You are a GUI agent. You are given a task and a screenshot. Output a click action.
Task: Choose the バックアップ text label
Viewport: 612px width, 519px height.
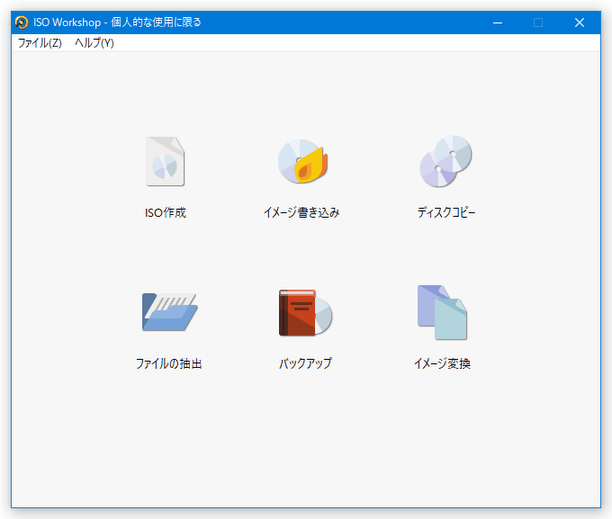305,364
